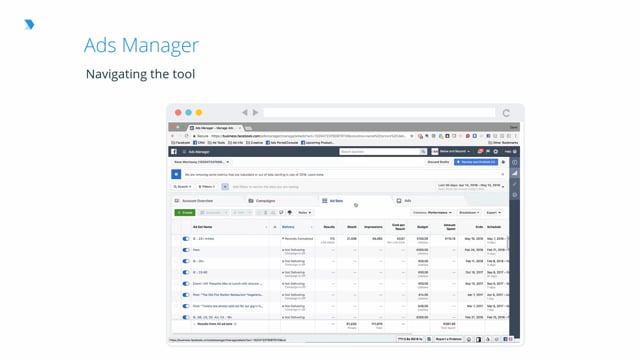640x360 pixels.
Task: Click the greyed Edit toolbar button
Action: [x=242, y=213]
